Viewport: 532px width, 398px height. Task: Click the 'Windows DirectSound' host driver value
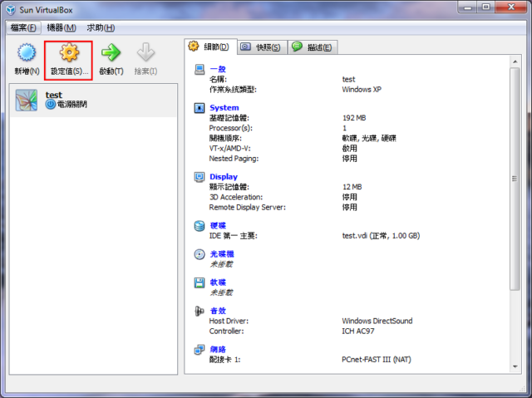[x=377, y=321]
